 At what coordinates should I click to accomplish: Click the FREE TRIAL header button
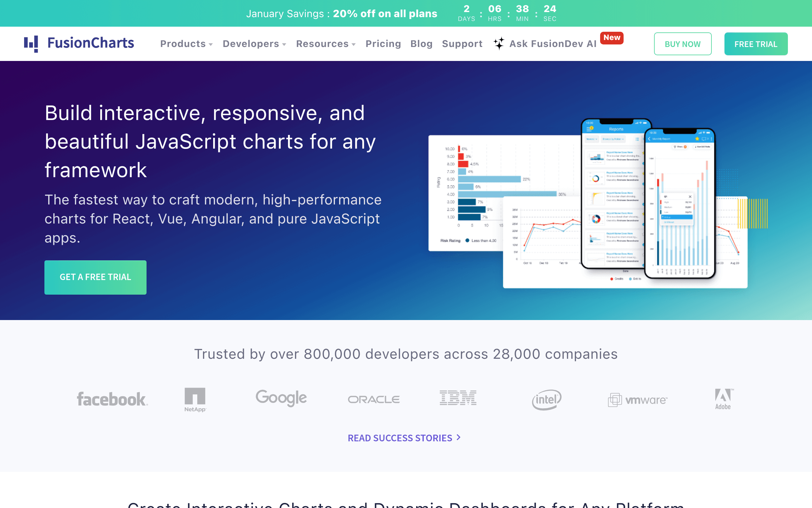coord(756,44)
